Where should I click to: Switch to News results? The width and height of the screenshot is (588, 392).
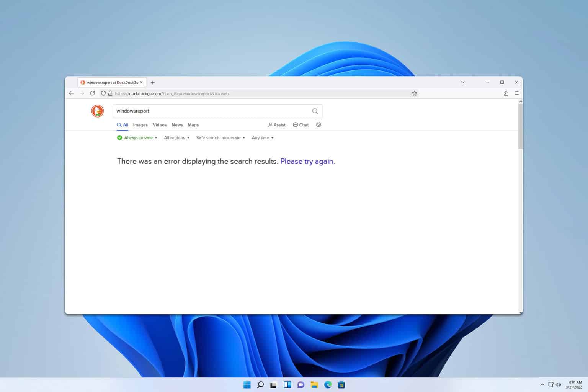pyautogui.click(x=177, y=125)
